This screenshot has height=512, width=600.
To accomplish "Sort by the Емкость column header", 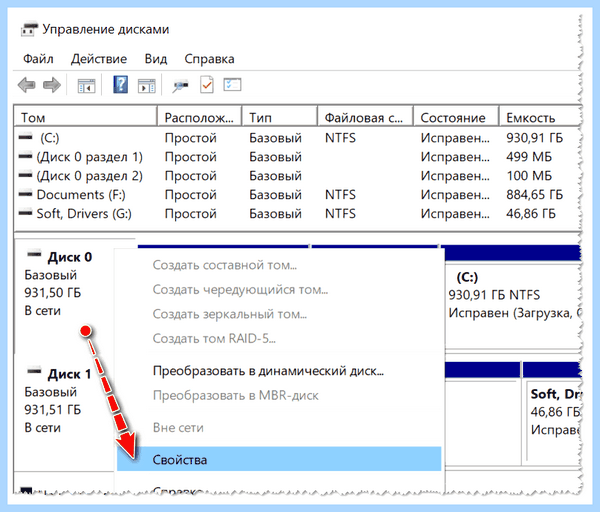I will (x=540, y=117).
